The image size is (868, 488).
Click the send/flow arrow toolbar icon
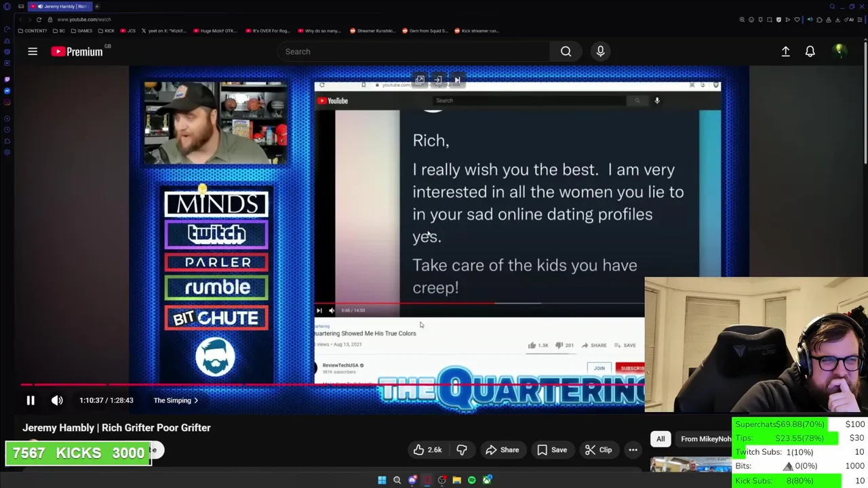click(x=787, y=20)
